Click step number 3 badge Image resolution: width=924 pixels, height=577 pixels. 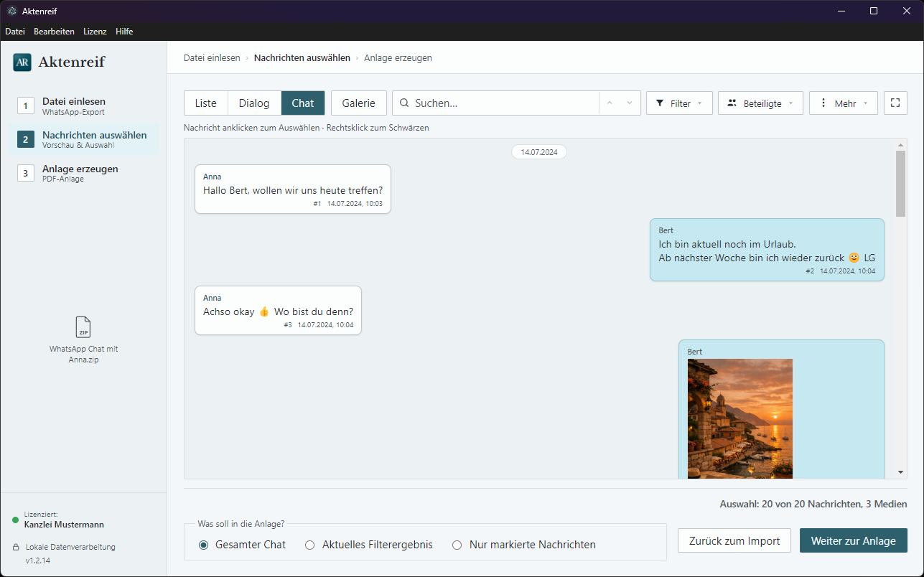click(26, 173)
